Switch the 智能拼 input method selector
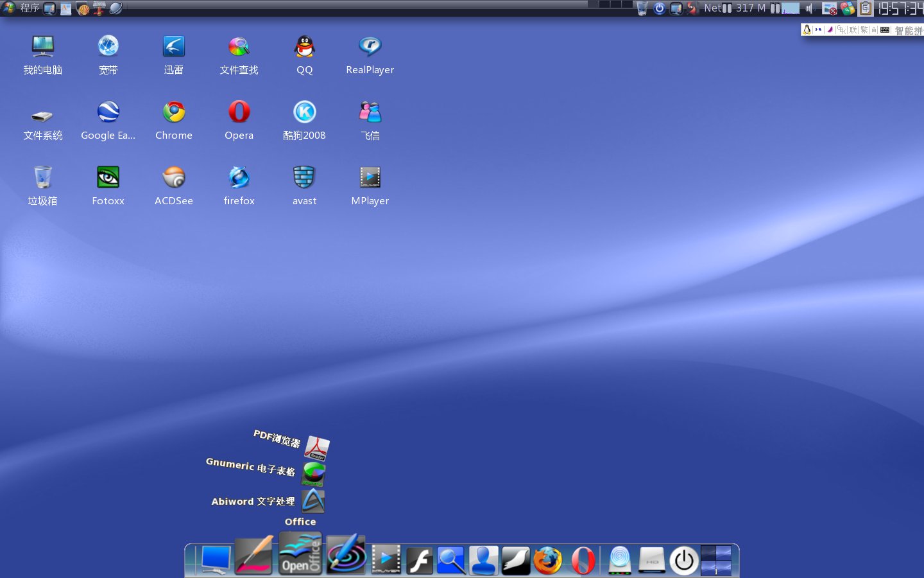This screenshot has width=924, height=578. 909,30
